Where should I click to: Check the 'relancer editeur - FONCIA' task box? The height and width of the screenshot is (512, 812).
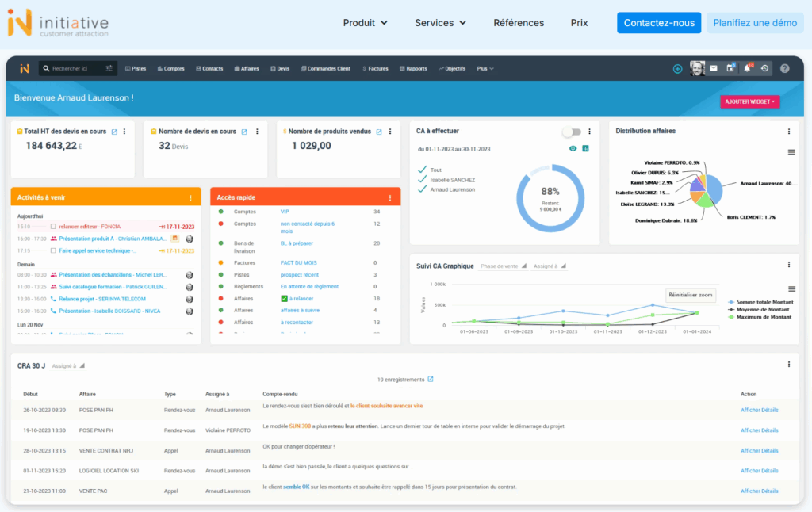53,226
